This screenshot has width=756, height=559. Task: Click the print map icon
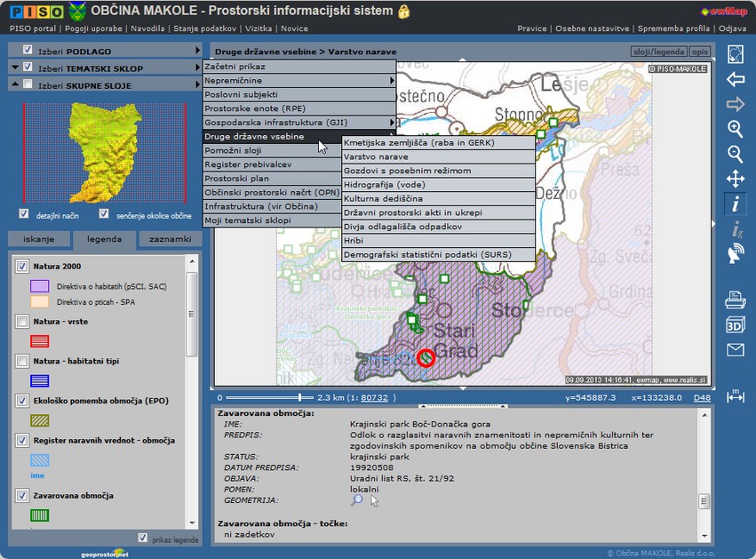point(735,299)
